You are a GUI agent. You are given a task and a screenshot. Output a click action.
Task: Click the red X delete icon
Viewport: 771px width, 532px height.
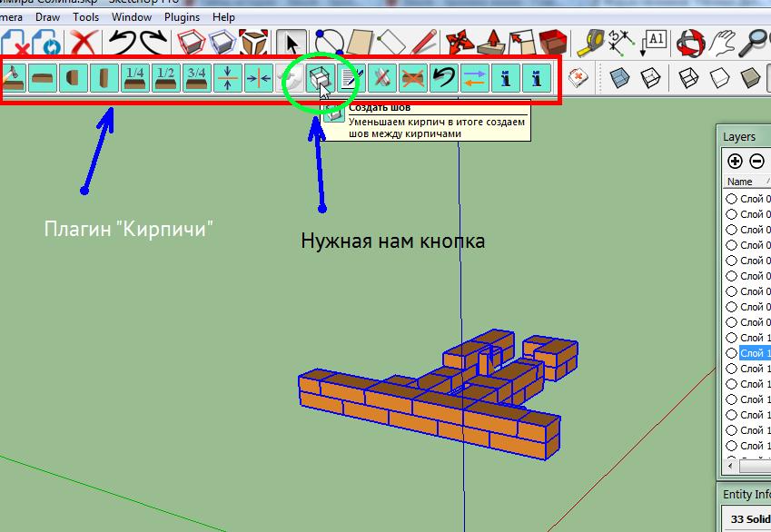pos(84,42)
